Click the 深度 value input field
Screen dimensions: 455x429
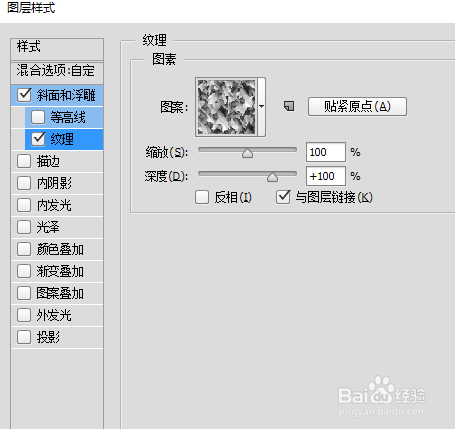tap(326, 176)
